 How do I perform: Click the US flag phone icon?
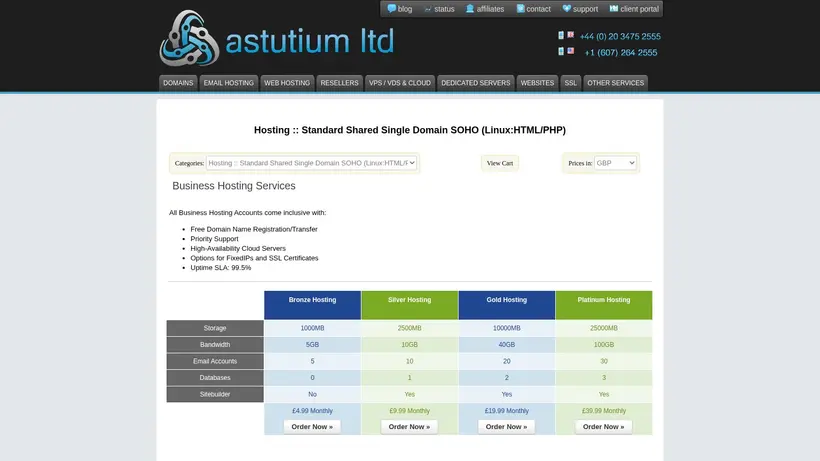(566, 51)
